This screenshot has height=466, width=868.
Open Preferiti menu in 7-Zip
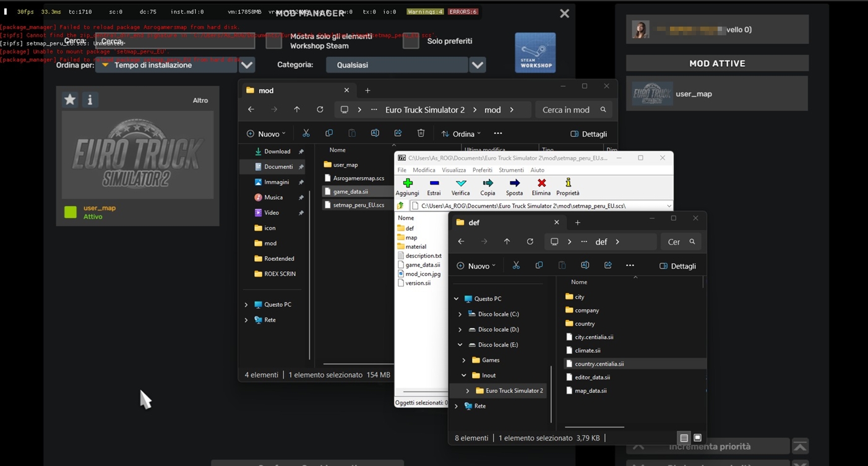coord(483,170)
